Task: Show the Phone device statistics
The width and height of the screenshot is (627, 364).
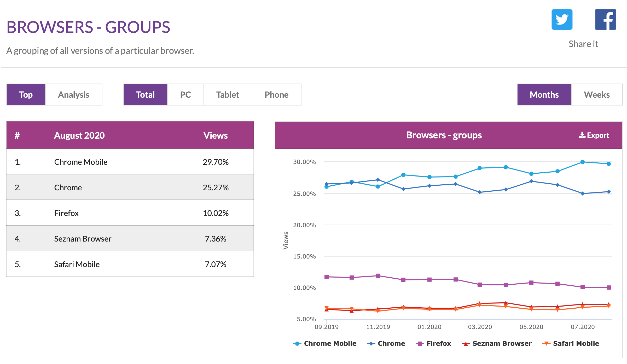Action: 276,95
